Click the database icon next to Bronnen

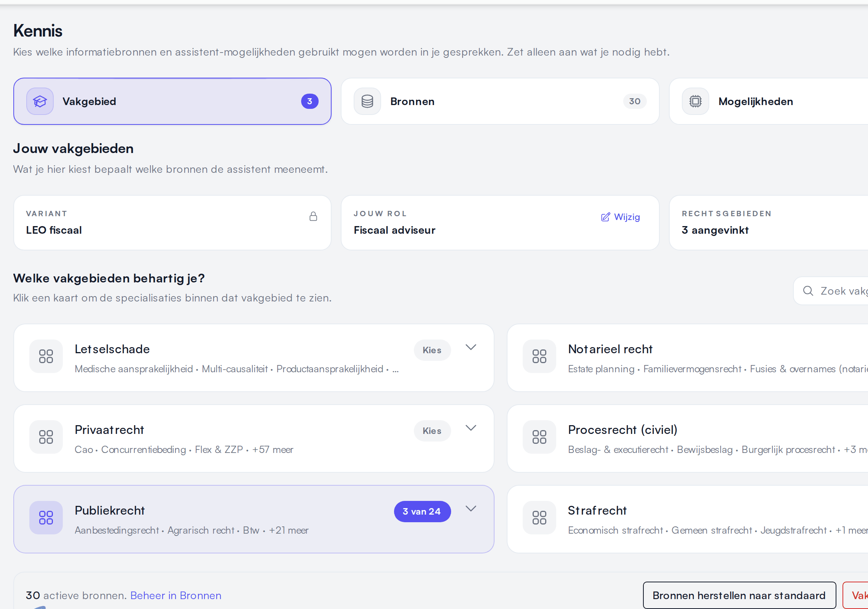coord(367,101)
